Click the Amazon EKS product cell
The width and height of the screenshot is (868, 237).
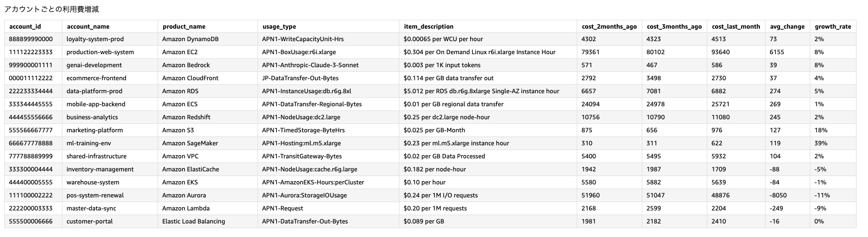[180, 182]
